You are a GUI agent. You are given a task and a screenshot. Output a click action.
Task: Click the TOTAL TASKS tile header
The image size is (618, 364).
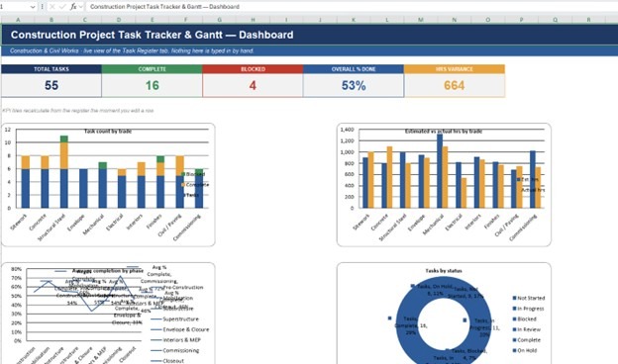(51, 69)
